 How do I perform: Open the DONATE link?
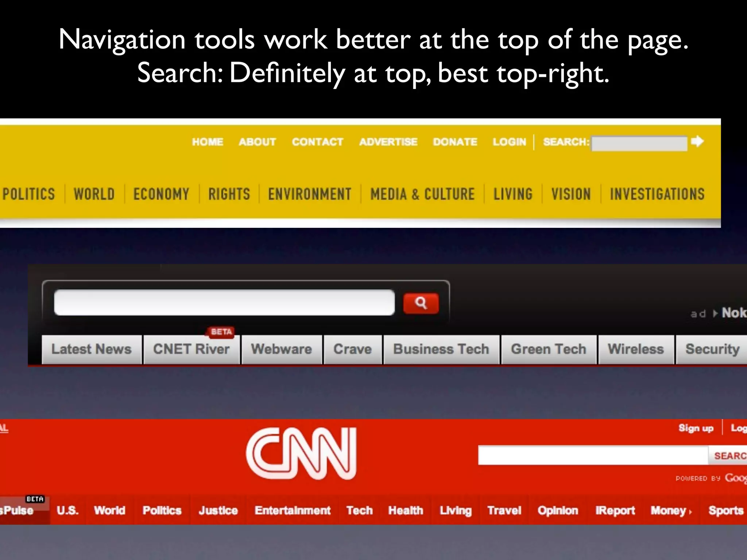click(455, 142)
